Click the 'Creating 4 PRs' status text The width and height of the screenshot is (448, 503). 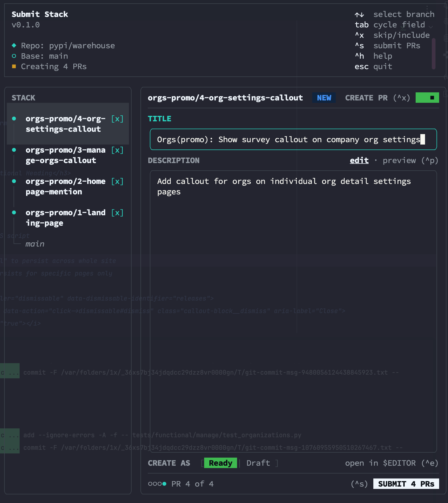pyautogui.click(x=54, y=66)
